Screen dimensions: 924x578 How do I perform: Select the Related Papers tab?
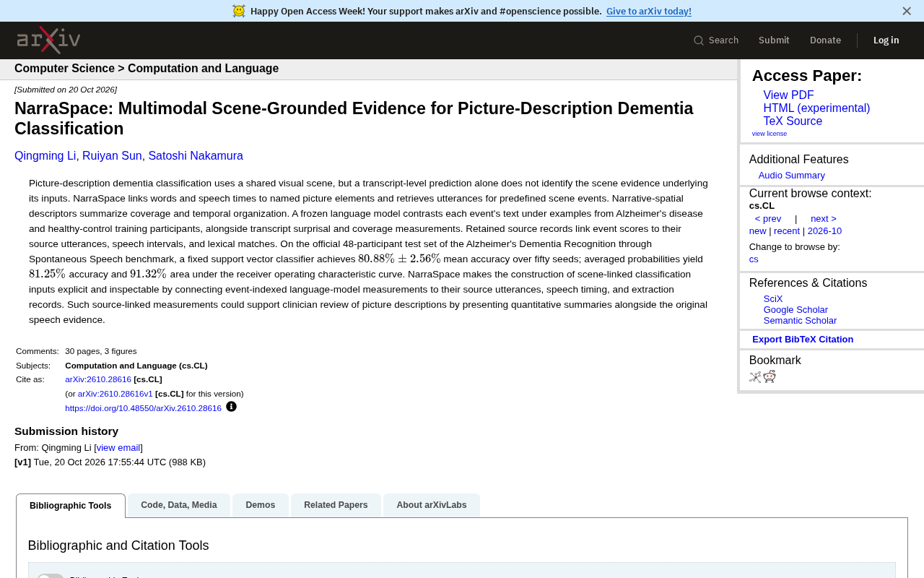[x=336, y=505]
